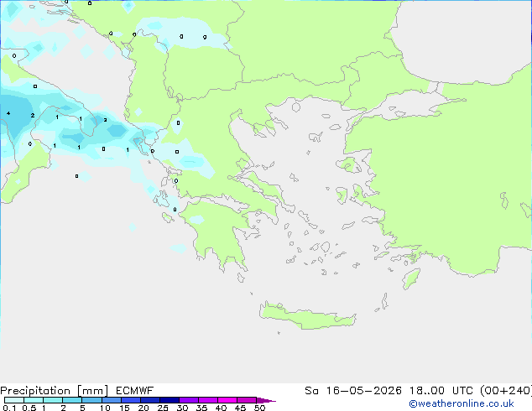Click the 'Sa 16-05-2026' date text

pos(353,391)
